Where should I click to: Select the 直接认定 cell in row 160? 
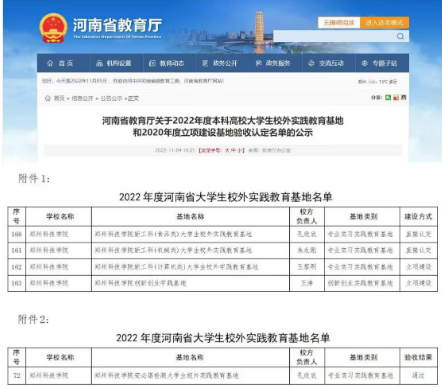pyautogui.click(x=418, y=234)
